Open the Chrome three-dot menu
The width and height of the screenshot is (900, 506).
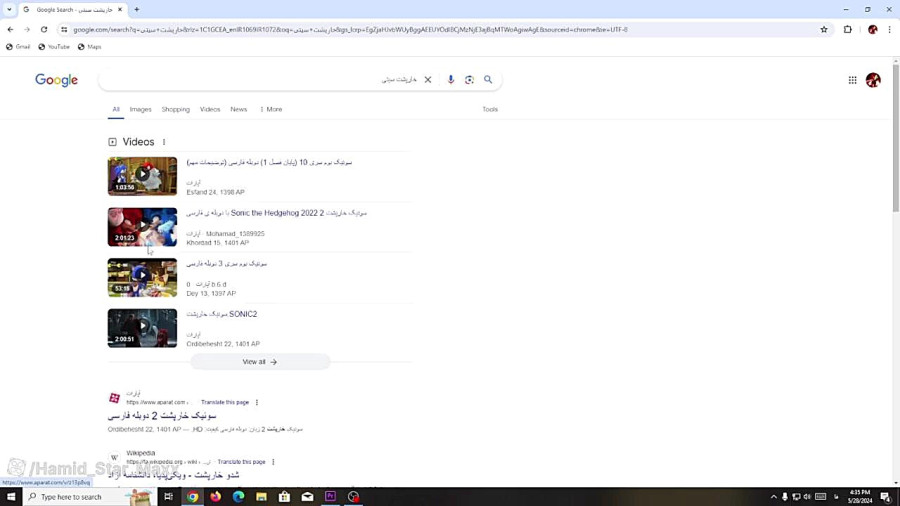click(890, 29)
